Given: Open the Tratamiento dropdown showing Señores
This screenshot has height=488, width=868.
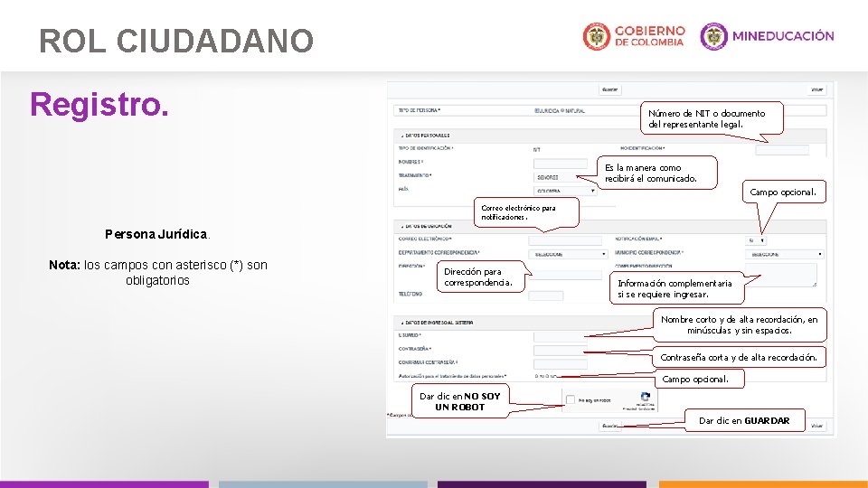Looking at the screenshot, I should 559,177.
